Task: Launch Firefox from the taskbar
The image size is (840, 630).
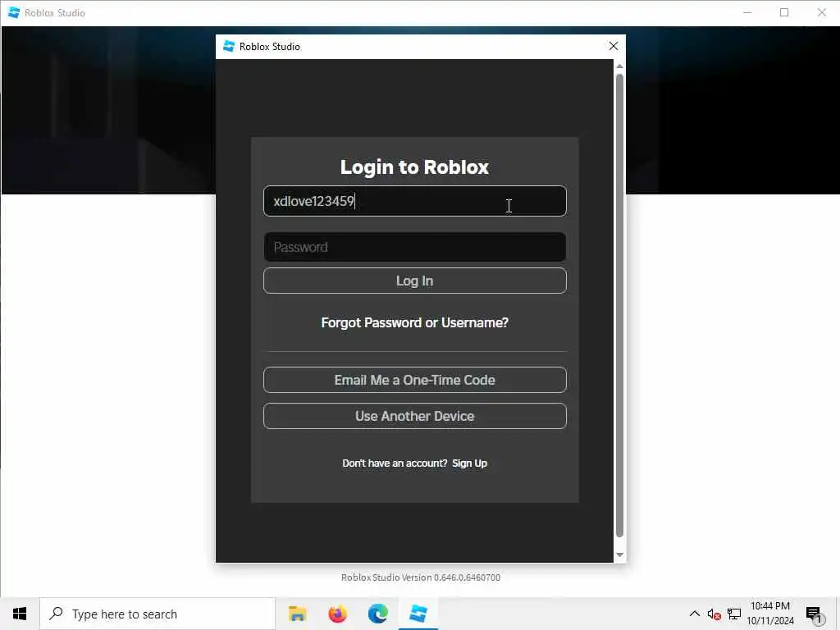Action: [x=337, y=614]
